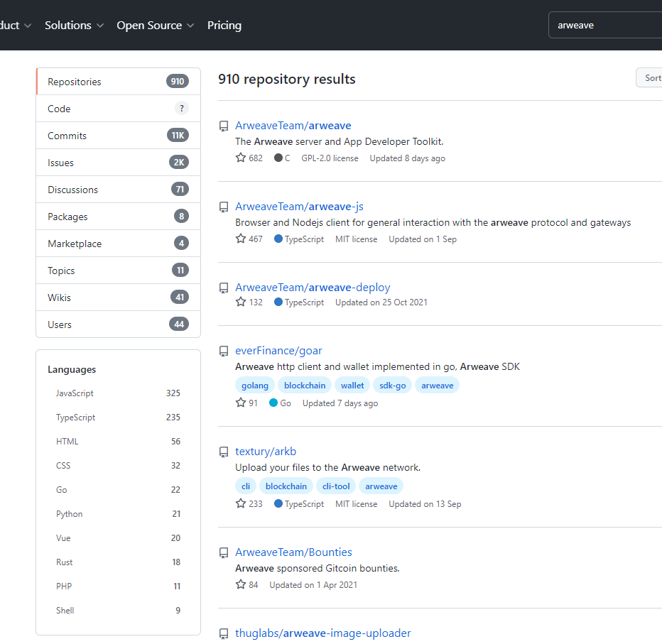Click the repository book icon beside ArweaveTeam/arweave
662x644 pixels.
(223, 126)
